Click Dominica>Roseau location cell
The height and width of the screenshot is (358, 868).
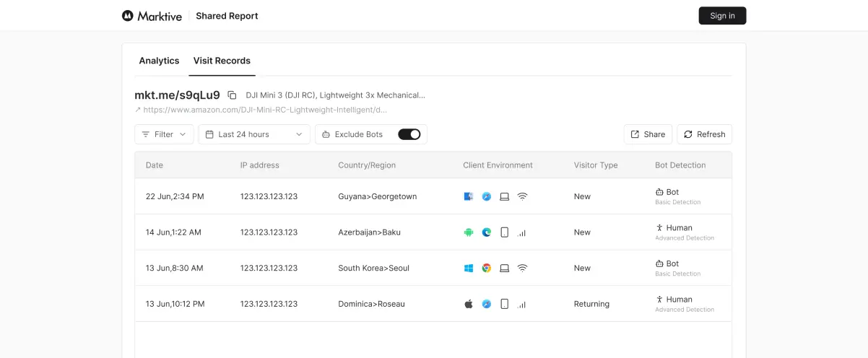pos(371,304)
